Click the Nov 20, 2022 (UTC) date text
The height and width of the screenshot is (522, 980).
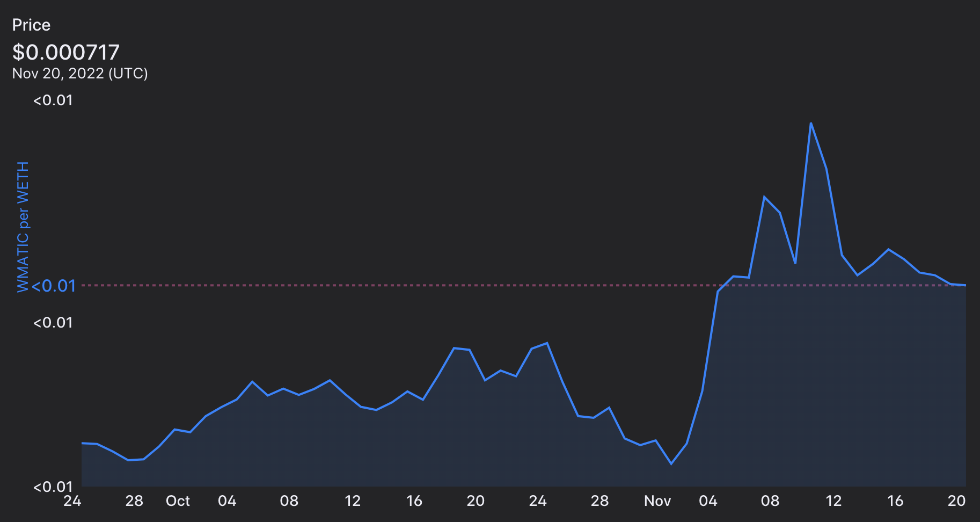click(80, 74)
